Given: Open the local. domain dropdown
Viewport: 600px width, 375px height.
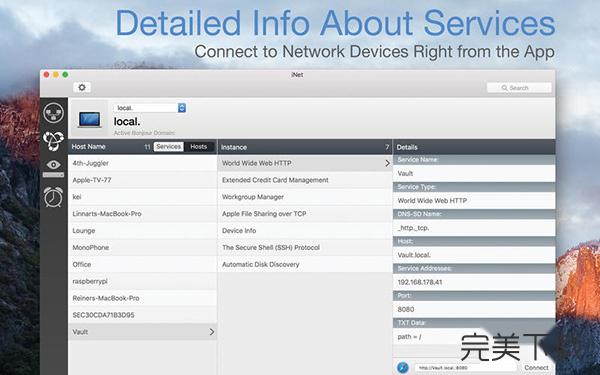Looking at the screenshot, I should 150,108.
